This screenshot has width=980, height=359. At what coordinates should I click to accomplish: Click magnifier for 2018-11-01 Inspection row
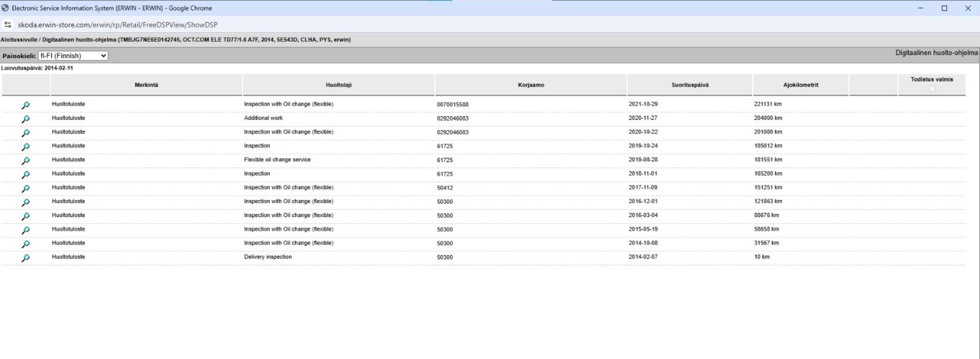(26, 174)
